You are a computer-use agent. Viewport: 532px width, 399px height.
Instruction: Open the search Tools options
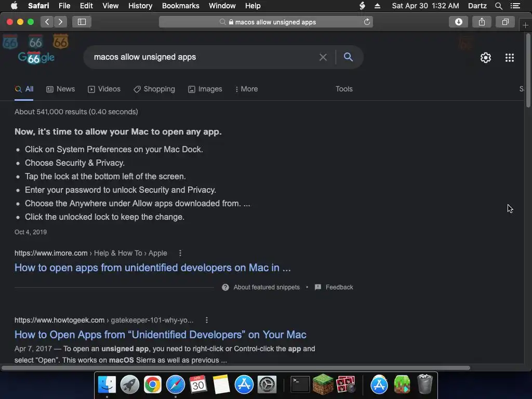[x=344, y=89]
